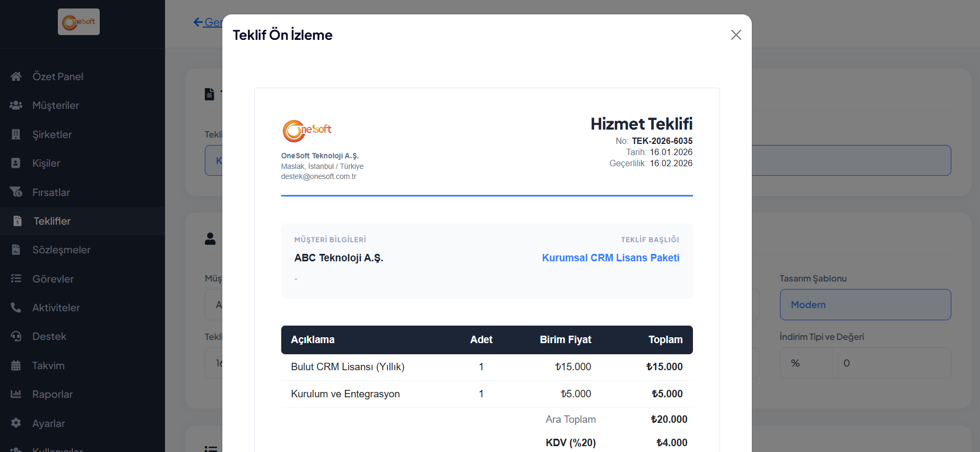
Task: Click the Müşteriler users icon
Action: click(16, 105)
